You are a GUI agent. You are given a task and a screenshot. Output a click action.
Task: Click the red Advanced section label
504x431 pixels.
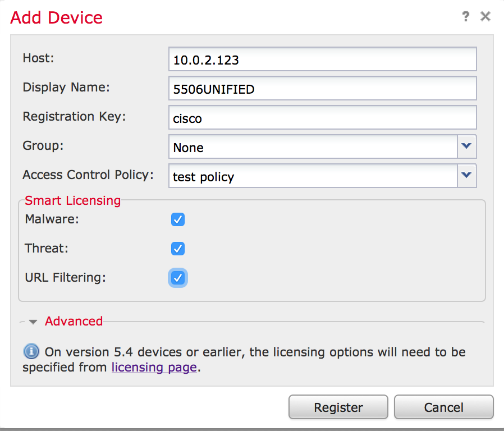point(74,321)
